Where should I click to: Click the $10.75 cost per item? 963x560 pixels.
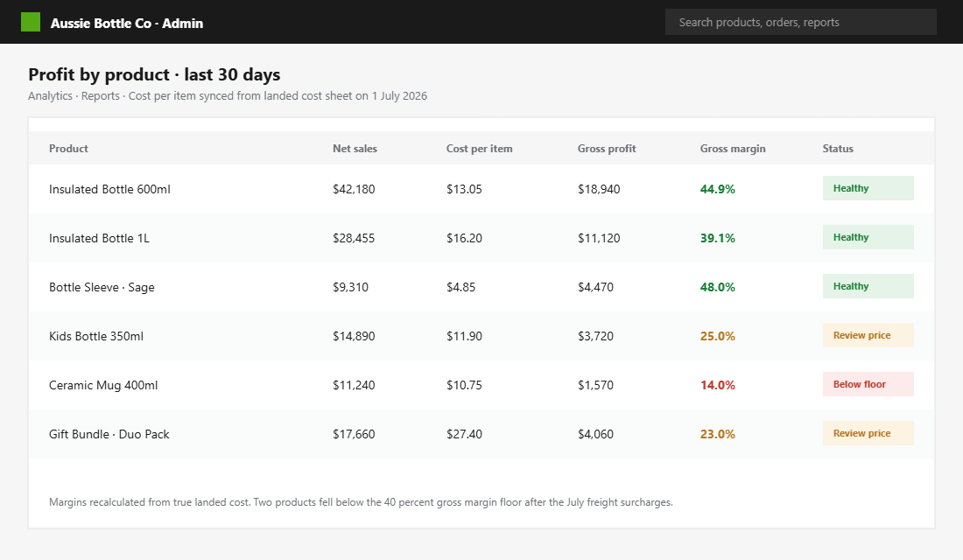click(x=464, y=386)
